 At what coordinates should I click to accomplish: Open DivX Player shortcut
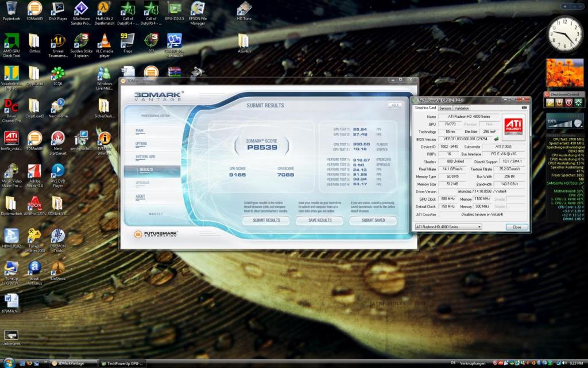coord(58,11)
